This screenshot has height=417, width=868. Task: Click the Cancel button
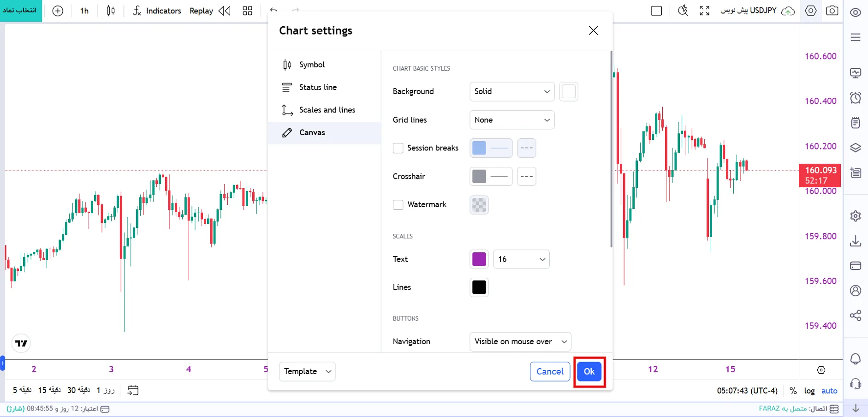(550, 371)
